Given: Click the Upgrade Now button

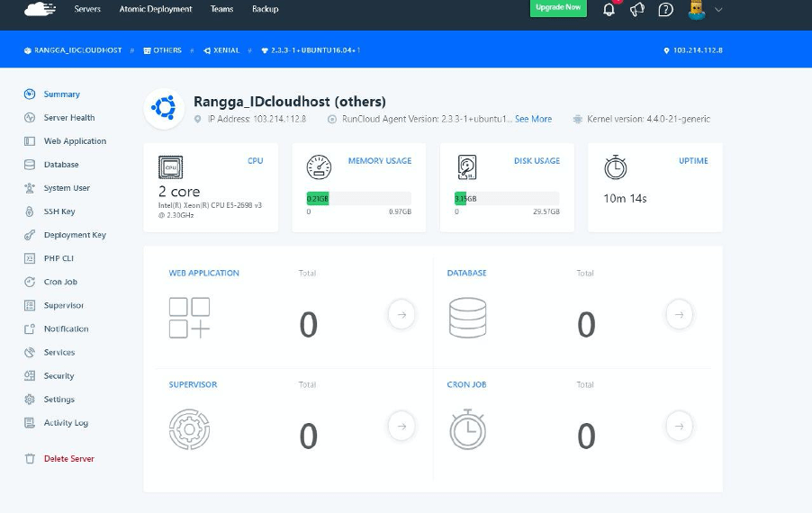Looking at the screenshot, I should [558, 8].
